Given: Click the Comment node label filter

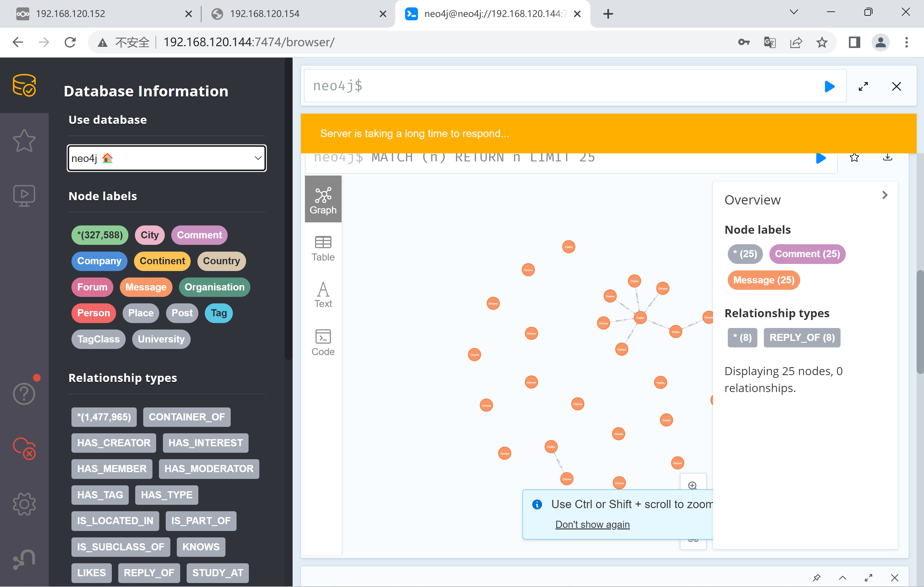Looking at the screenshot, I should (x=199, y=234).
